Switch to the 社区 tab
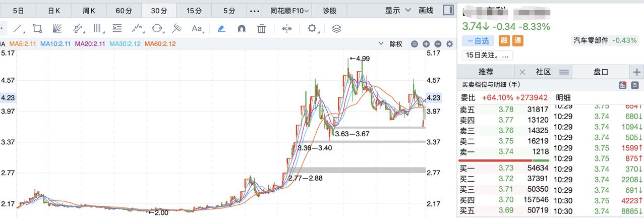 [543, 72]
